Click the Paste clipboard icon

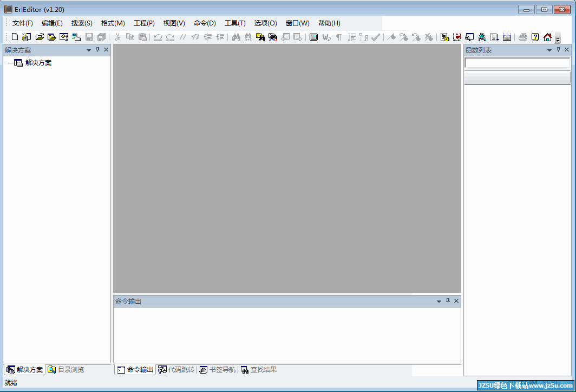pyautogui.click(x=142, y=37)
